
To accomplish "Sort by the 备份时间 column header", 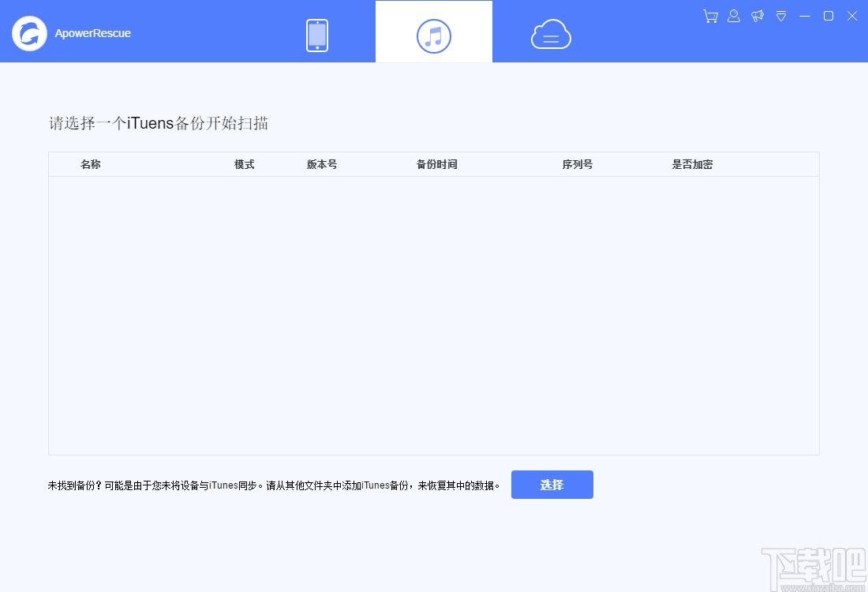I will tap(437, 164).
